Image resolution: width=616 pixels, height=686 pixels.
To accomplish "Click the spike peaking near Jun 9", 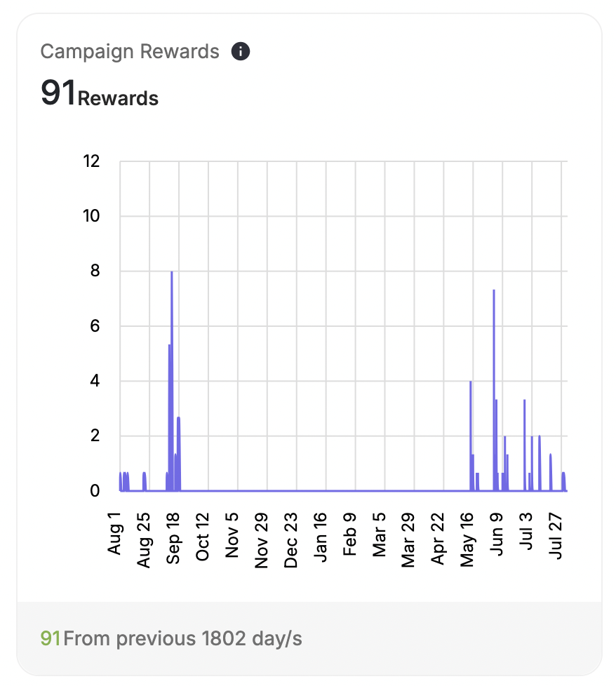I will tap(494, 337).
